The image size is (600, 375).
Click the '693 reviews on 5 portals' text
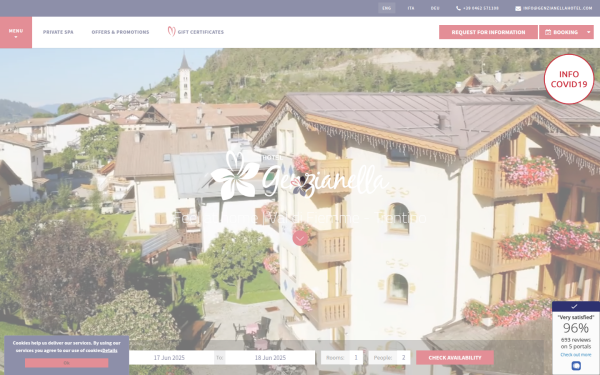click(x=576, y=343)
